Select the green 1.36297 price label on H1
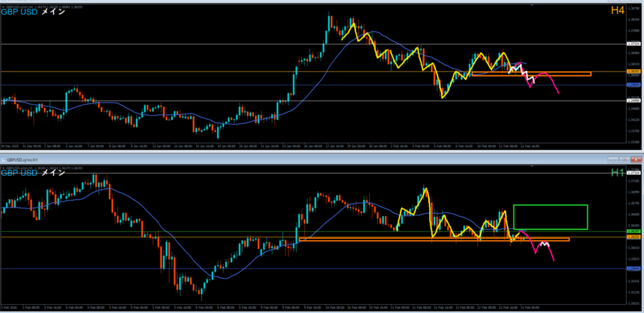Image resolution: width=644 pixels, height=313 pixels. coord(635,232)
